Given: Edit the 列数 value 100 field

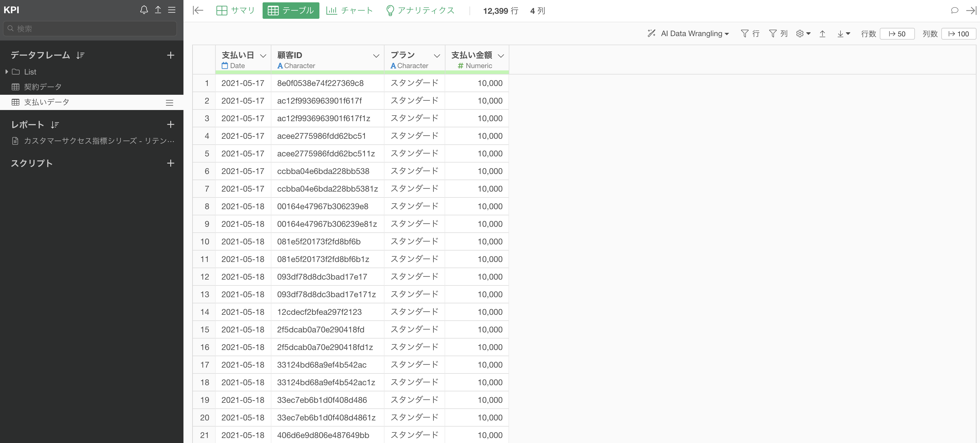Looking at the screenshot, I should [959, 33].
